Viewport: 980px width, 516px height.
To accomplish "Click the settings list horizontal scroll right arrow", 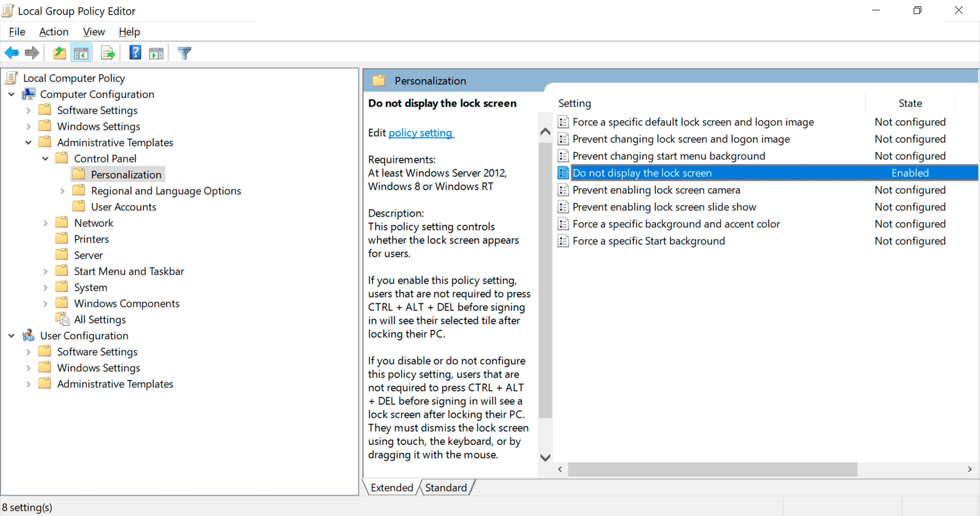I will pos(970,469).
